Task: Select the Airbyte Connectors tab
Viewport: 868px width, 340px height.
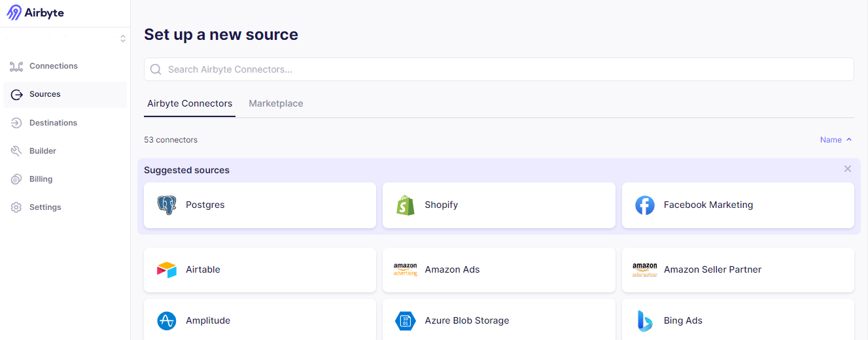Action: pyautogui.click(x=190, y=103)
